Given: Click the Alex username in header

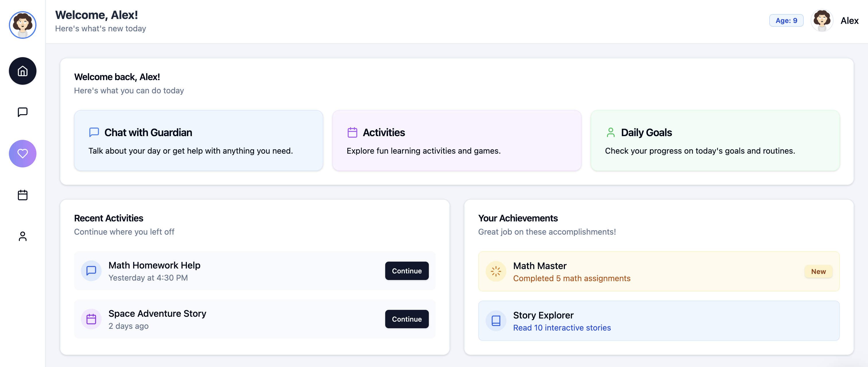Looking at the screenshot, I should (x=849, y=21).
